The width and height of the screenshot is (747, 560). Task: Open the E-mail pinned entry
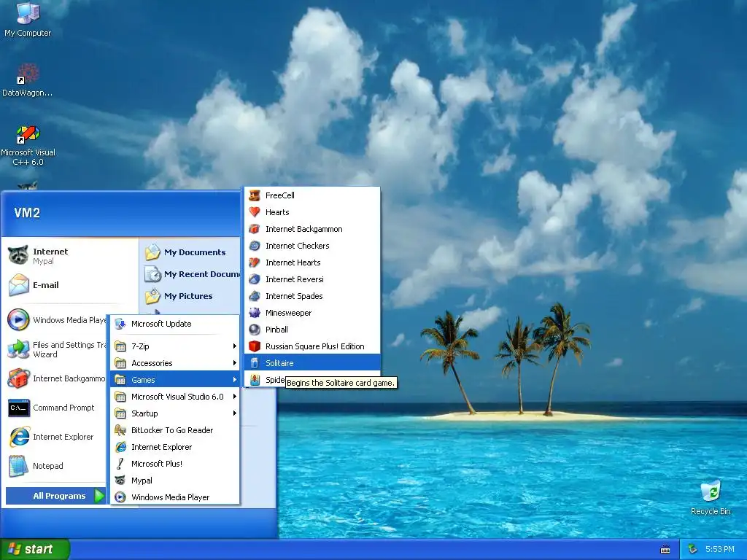coord(71,285)
